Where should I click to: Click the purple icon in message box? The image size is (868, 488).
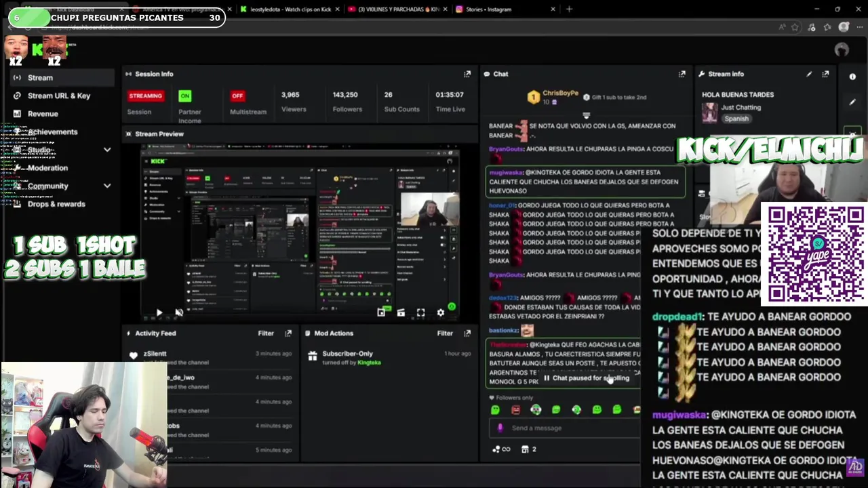(500, 428)
